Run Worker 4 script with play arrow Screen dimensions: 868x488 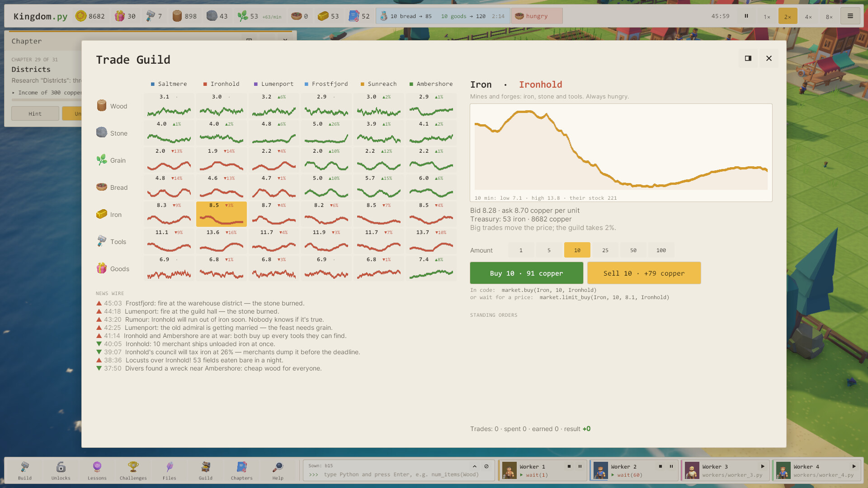[854, 466]
